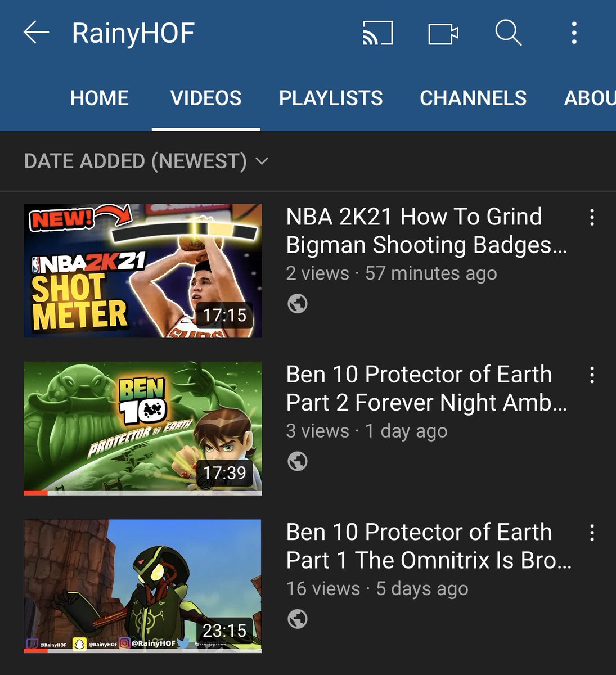Tap the '16 views · 5 days ago' text
This screenshot has height=675, width=616.
377,588
